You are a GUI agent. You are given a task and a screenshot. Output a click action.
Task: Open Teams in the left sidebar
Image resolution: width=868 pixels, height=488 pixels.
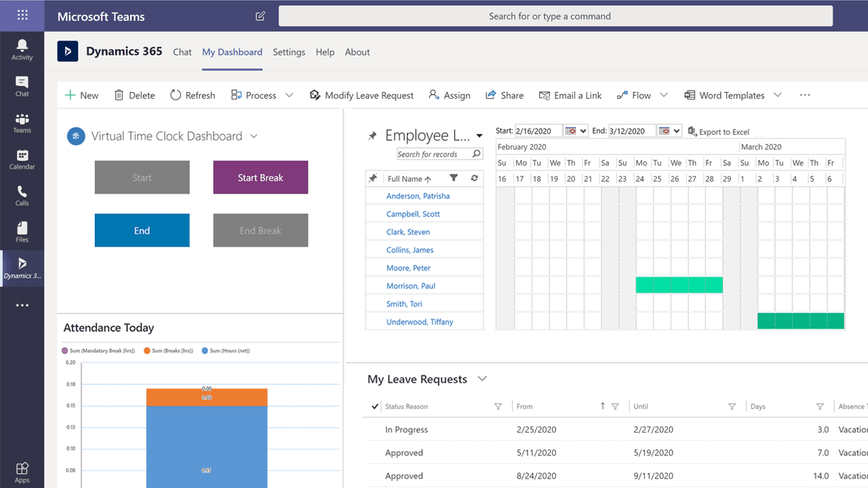tap(22, 123)
